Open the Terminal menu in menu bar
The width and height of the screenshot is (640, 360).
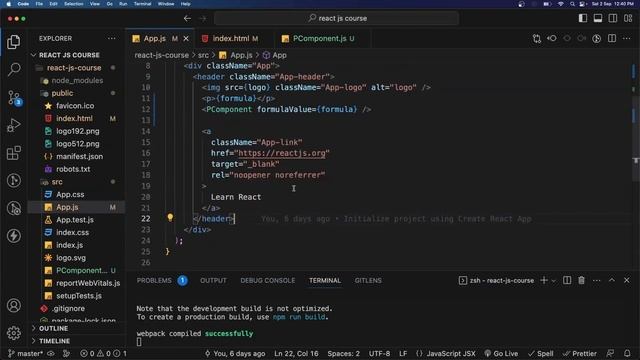pos(142,4)
